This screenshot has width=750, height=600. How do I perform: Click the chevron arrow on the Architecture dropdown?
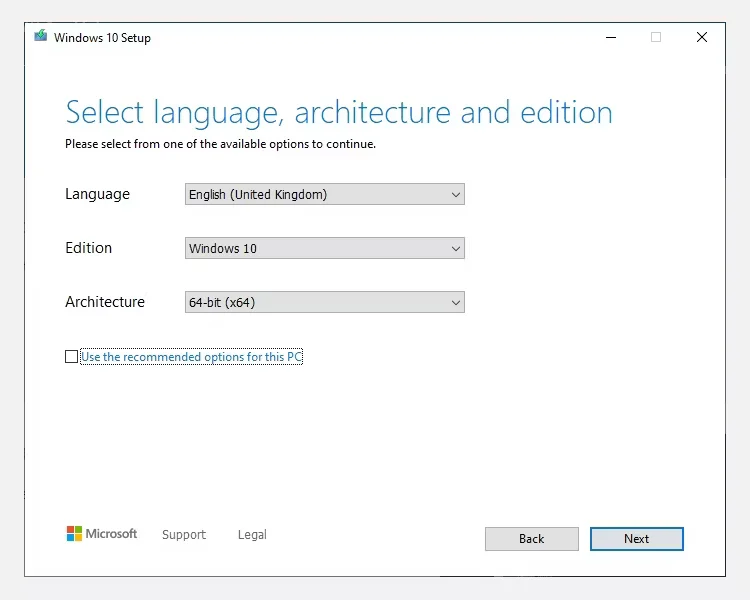(x=456, y=303)
